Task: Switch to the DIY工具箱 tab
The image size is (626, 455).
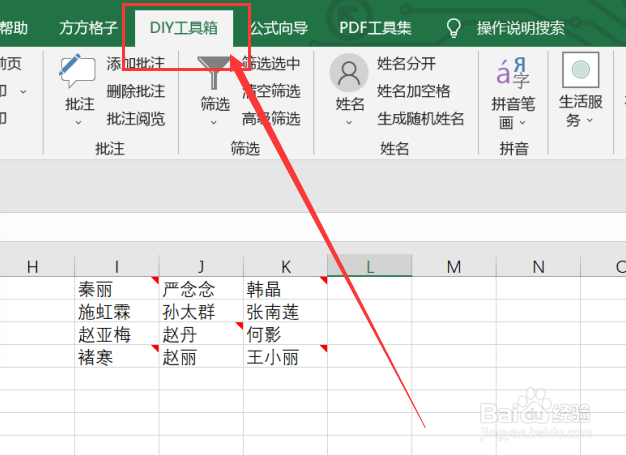Action: point(184,28)
